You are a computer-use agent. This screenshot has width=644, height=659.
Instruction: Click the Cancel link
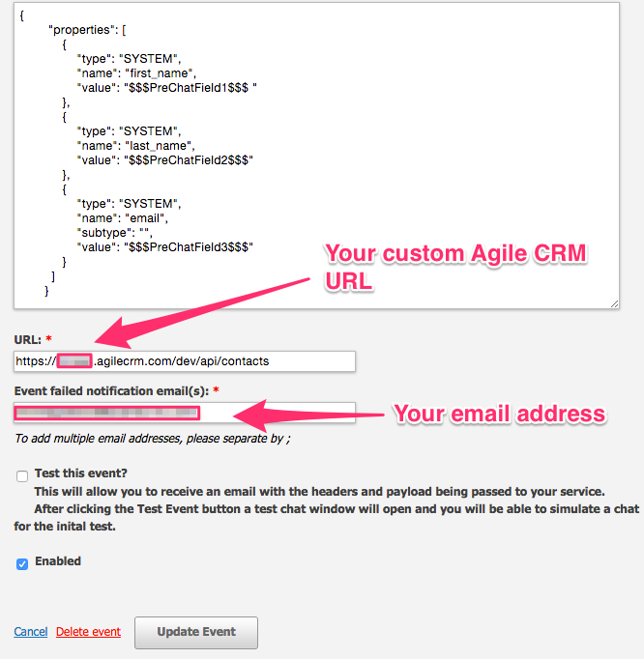(31, 632)
